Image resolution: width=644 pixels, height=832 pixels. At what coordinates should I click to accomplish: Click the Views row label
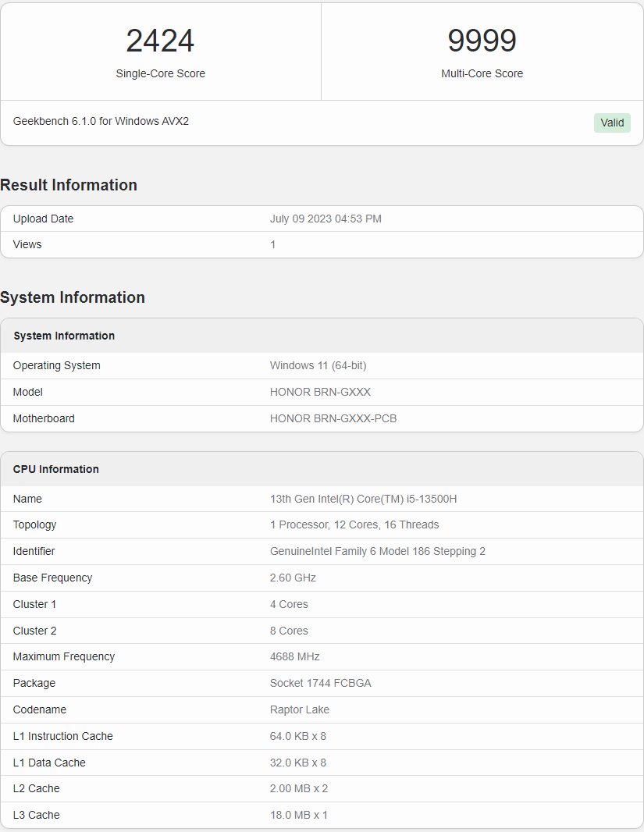click(x=27, y=244)
